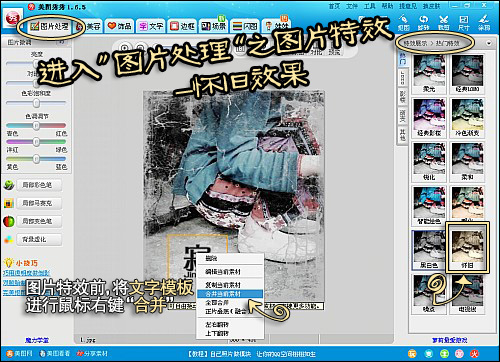Adjust the 色彩饱和度 saturation slider
Image resolution: width=500 pixels, height=362 pixels.
36,103
